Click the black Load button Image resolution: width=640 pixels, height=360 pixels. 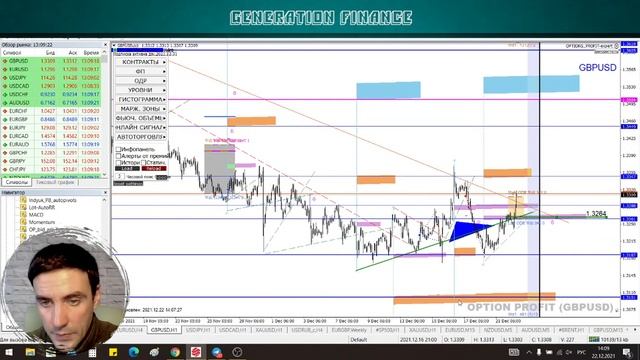[x=127, y=168]
